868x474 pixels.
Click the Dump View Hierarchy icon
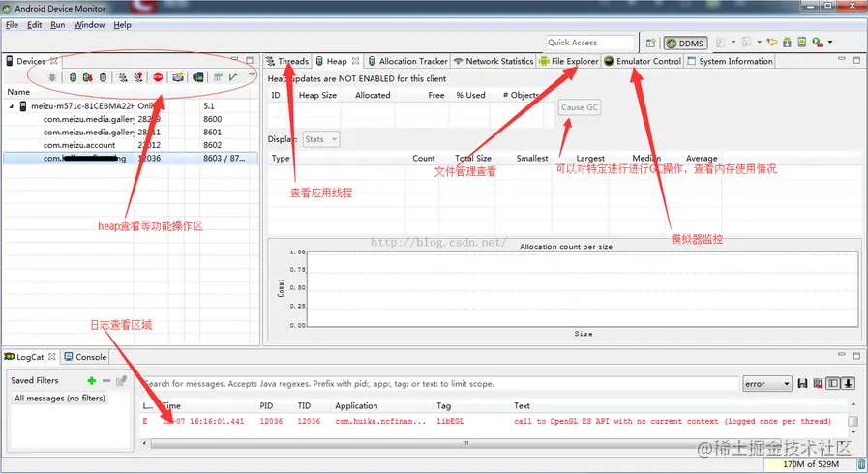click(197, 76)
